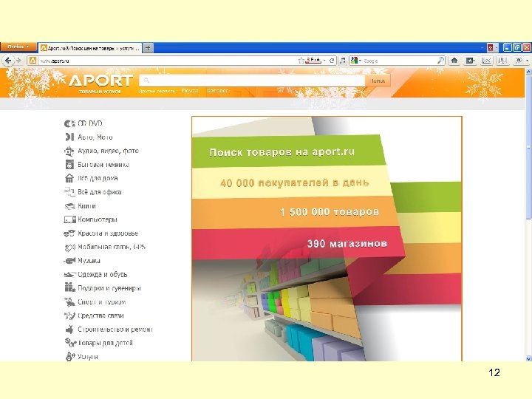Open the Почта link in header
The width and height of the screenshot is (532, 399).
coord(190,91)
